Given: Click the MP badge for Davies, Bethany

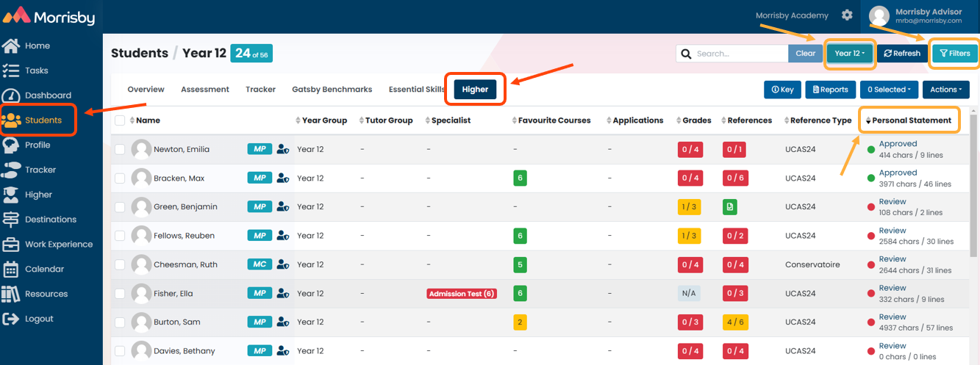Looking at the screenshot, I should tap(260, 351).
